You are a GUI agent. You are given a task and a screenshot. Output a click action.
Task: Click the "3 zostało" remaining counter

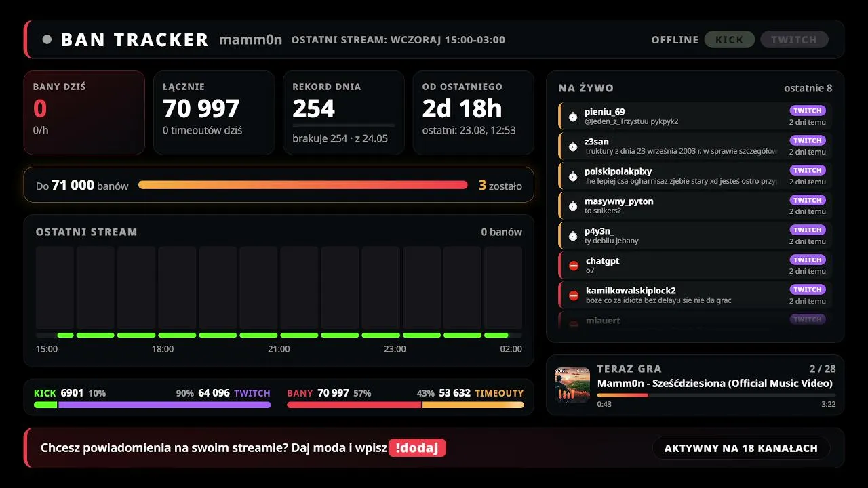[500, 185]
